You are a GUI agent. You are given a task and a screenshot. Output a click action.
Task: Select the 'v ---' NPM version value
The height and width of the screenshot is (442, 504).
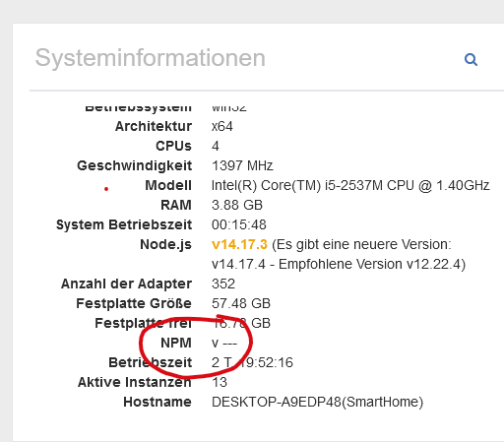[224, 344]
